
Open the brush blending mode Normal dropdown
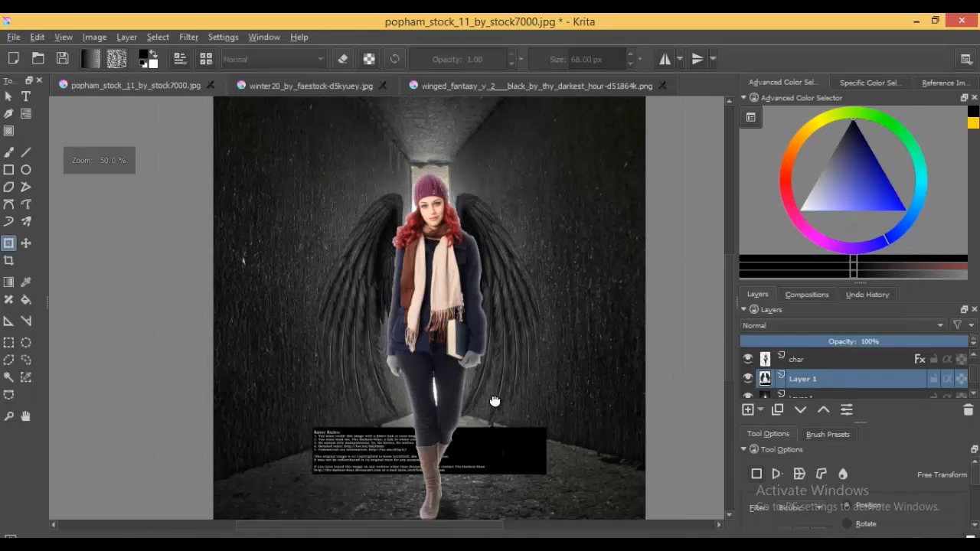click(x=273, y=59)
